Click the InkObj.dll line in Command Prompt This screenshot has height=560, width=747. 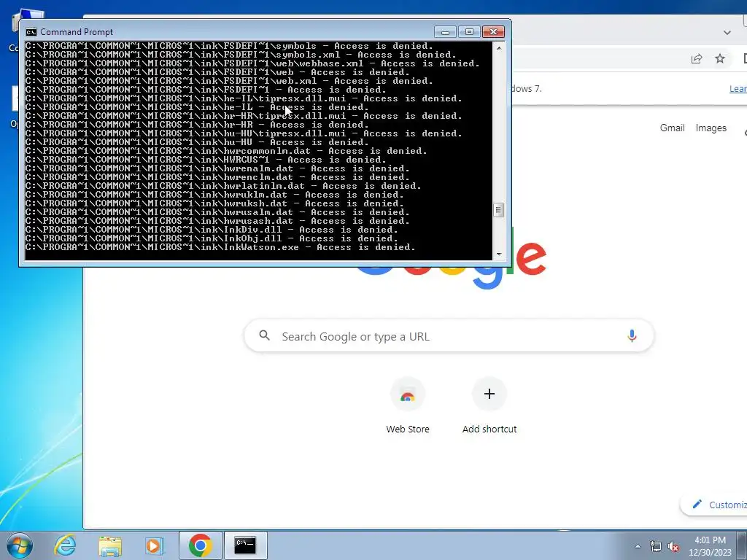(212, 238)
